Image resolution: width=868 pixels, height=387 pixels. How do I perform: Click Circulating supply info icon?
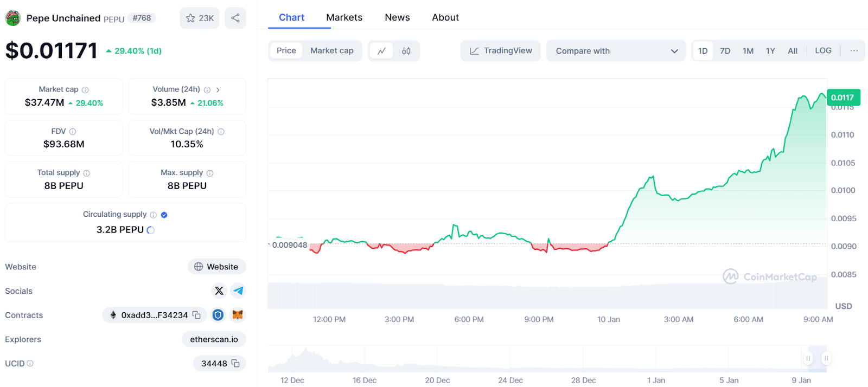[x=154, y=215]
